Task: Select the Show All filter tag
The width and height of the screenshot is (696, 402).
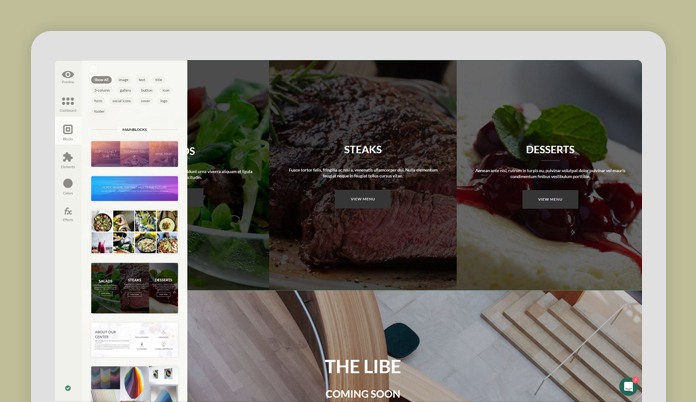Action: [x=101, y=80]
